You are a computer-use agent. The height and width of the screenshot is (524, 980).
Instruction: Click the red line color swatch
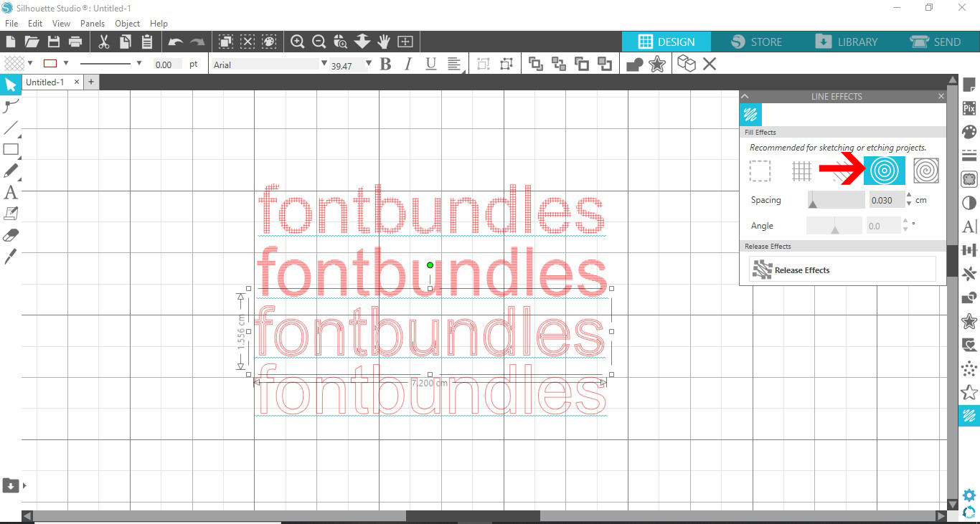(50, 64)
